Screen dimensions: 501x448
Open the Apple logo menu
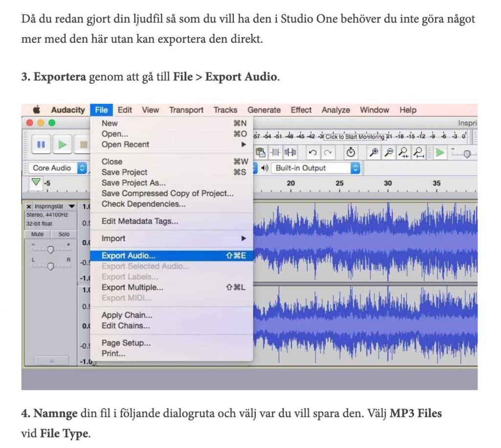(37, 110)
